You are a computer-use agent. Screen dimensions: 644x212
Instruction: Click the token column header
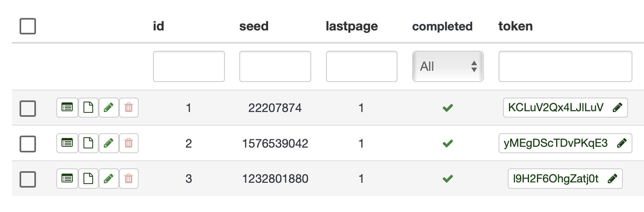click(x=515, y=26)
